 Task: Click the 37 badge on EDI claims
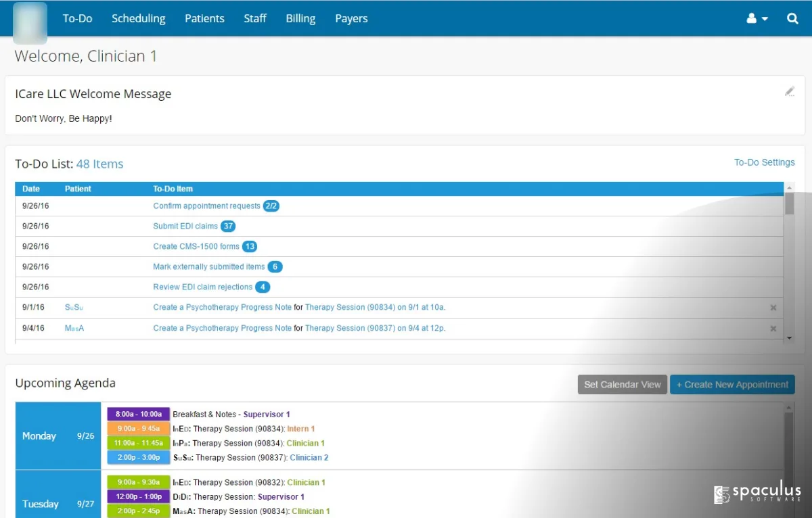(228, 226)
